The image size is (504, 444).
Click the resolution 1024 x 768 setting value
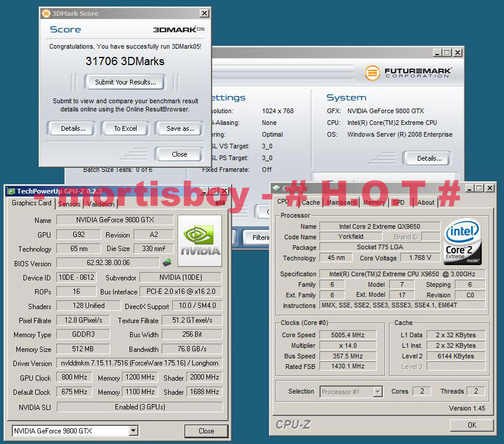pos(278,111)
